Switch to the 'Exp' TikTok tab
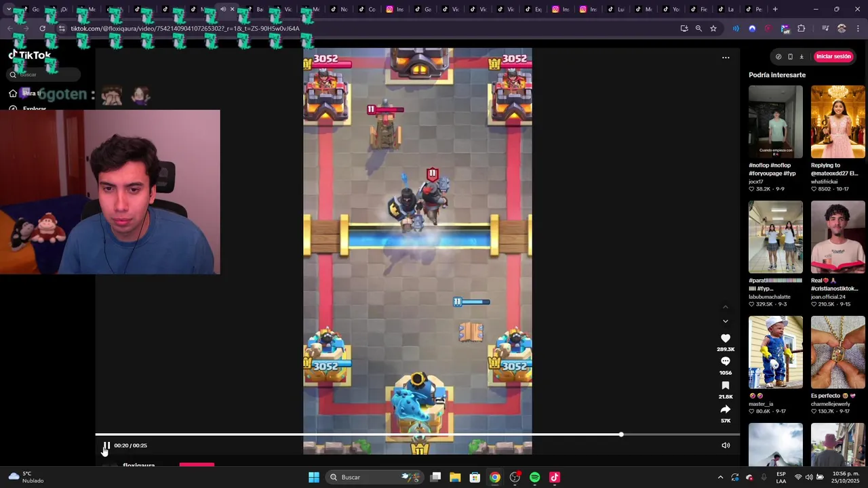Image resolution: width=868 pixels, height=488 pixels. 533,9
